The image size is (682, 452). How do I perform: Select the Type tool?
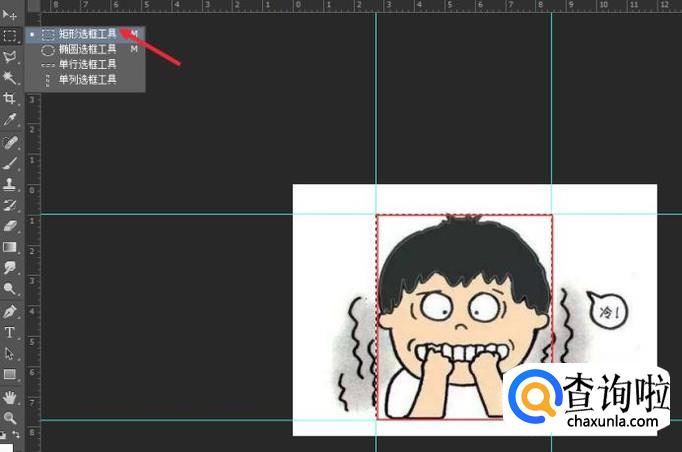click(x=10, y=332)
